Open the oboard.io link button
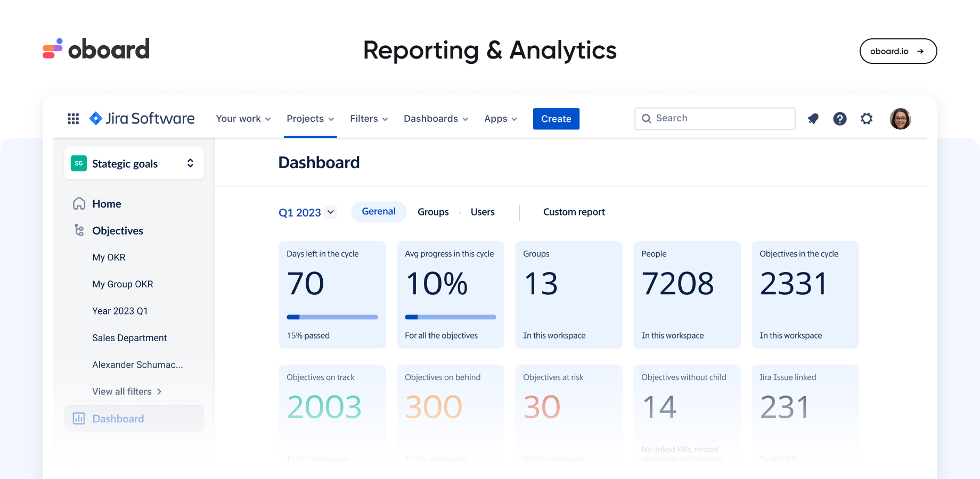 (x=898, y=51)
